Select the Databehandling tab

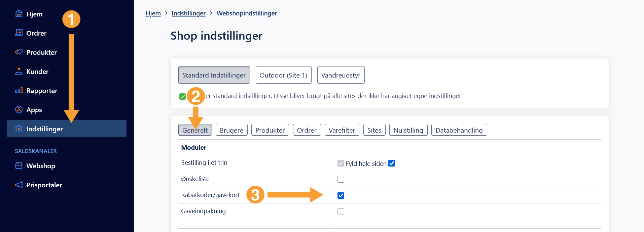(459, 130)
